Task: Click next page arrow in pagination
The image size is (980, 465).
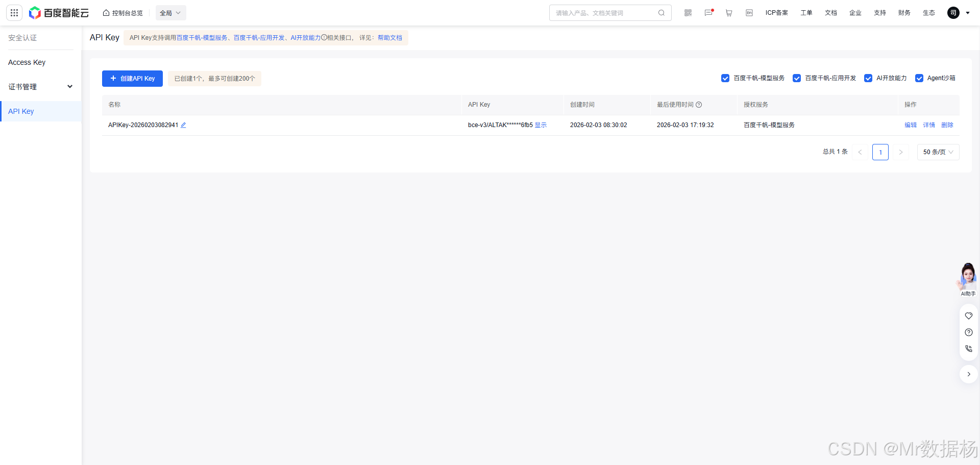Action: pos(901,152)
